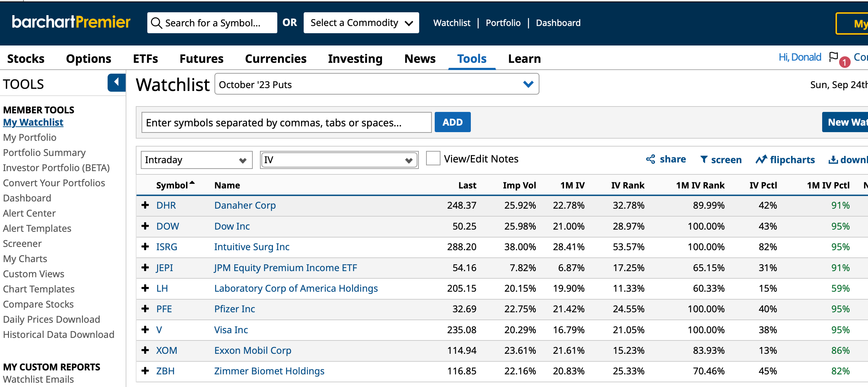
Task: Open Alert Center in sidebar
Action: pyautogui.click(x=29, y=213)
